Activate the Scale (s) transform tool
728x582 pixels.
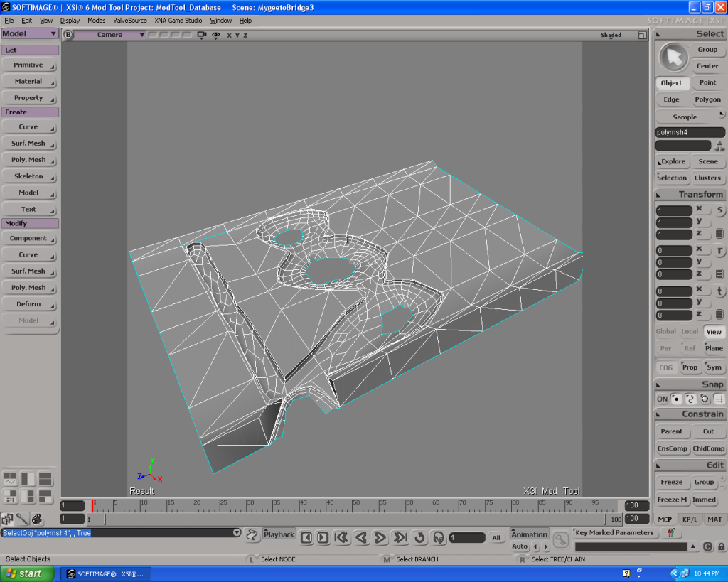(x=719, y=210)
